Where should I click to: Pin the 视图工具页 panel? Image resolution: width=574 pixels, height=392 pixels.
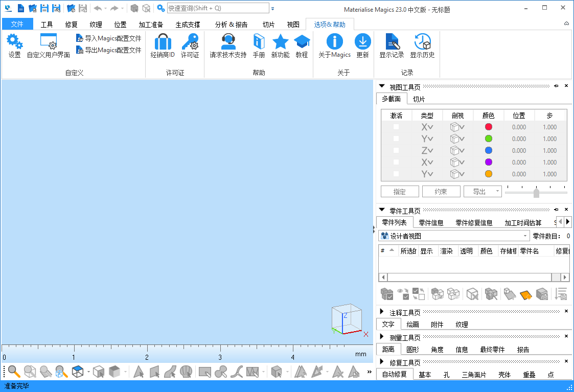click(556, 86)
